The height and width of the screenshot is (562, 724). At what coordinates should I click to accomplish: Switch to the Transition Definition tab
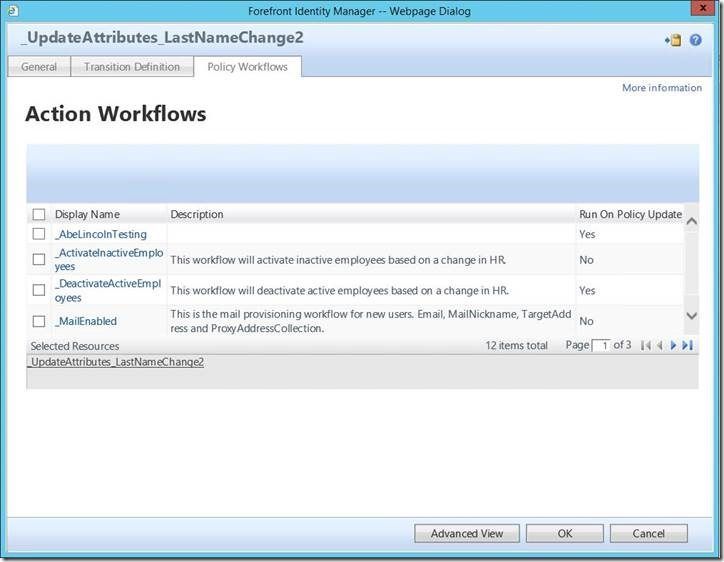[x=132, y=66]
